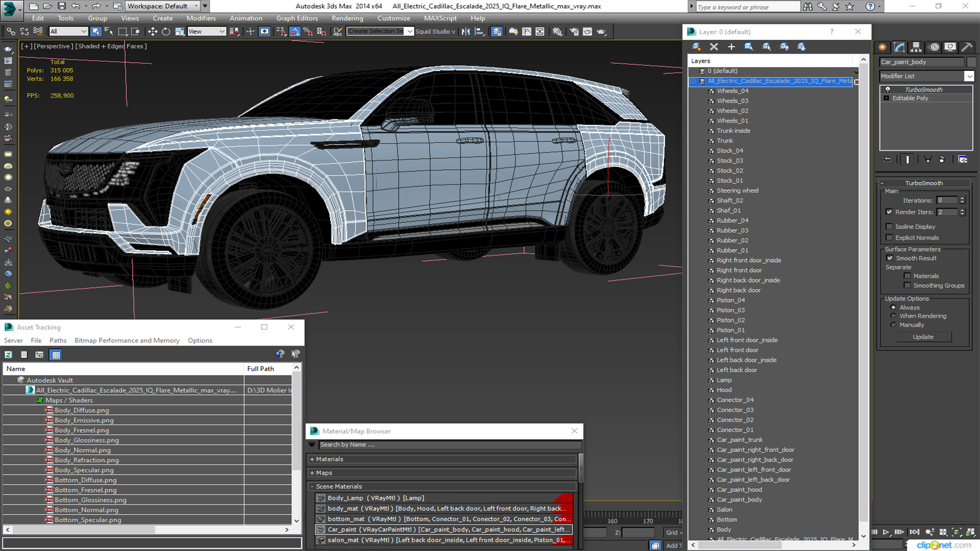Select Manually update option
The image size is (980, 551).
pos(893,325)
